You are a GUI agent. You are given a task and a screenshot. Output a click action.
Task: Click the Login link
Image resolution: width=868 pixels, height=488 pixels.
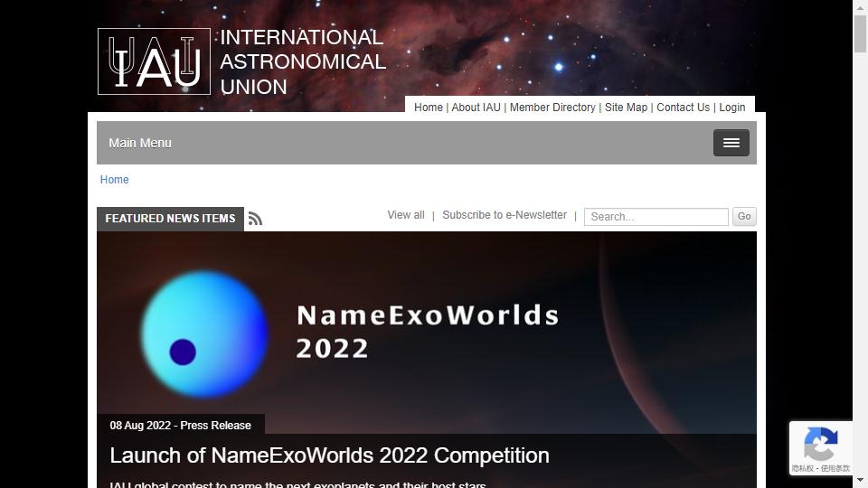pos(731,108)
